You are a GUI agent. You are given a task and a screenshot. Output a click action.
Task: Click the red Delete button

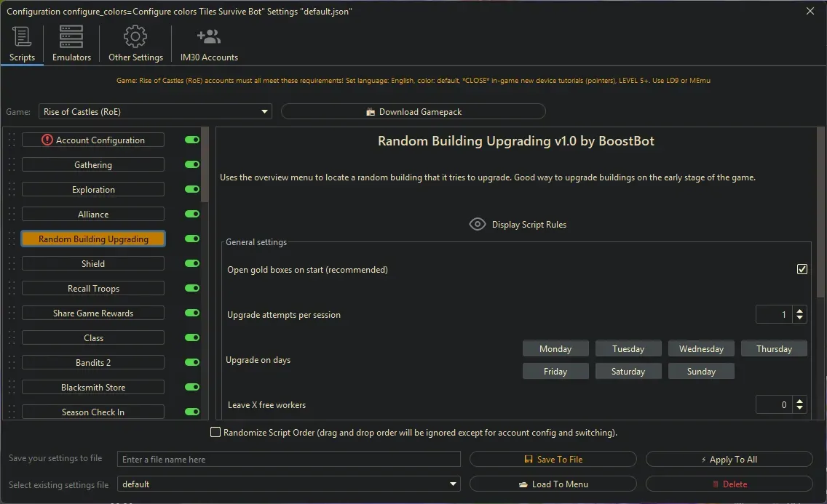[x=729, y=484]
